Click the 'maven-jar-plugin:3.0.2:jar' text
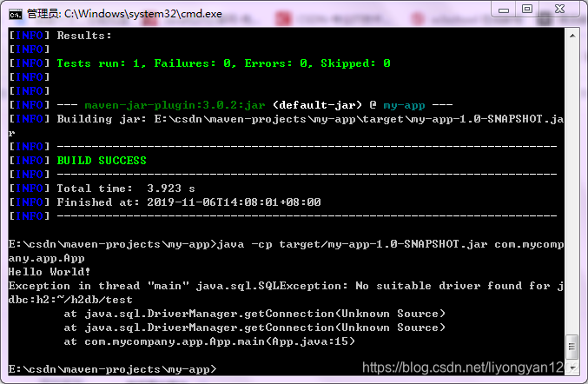Viewport: 588px width, 384px height. click(175, 105)
